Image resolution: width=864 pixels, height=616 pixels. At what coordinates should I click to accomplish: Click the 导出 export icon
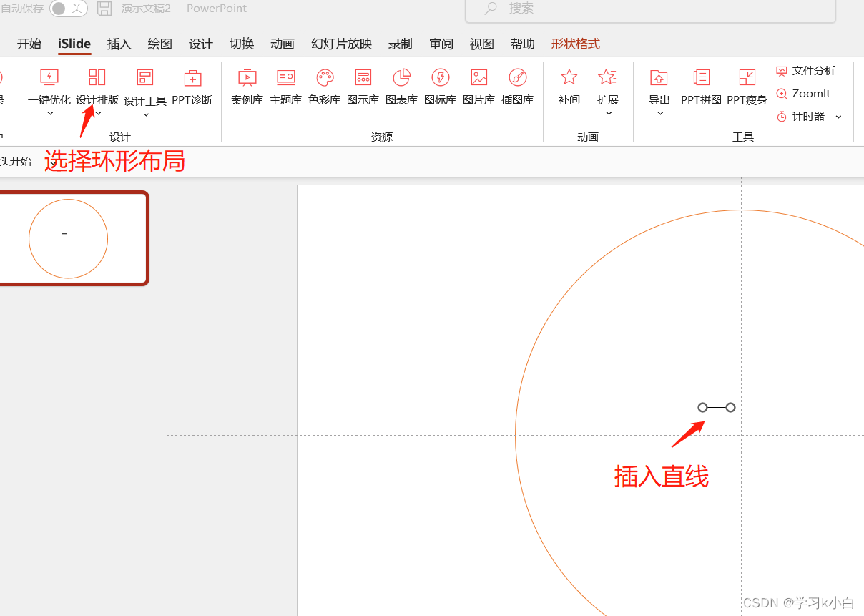pos(659,77)
